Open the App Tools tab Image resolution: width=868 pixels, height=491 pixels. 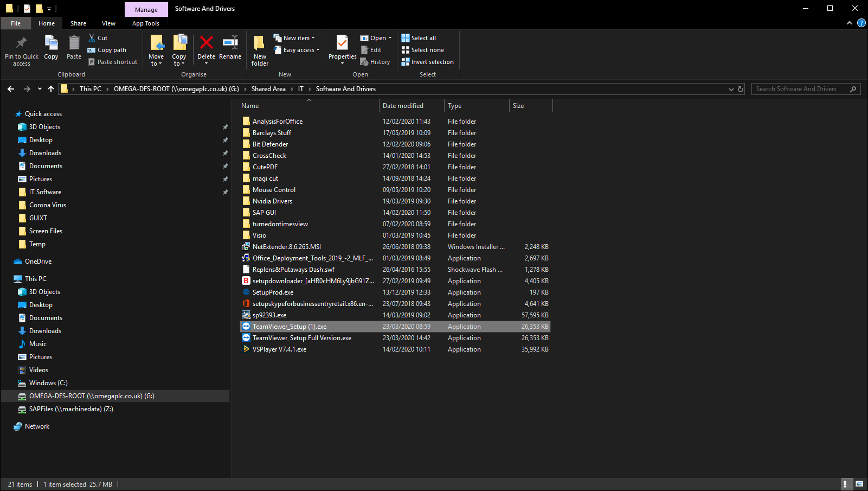coord(146,23)
